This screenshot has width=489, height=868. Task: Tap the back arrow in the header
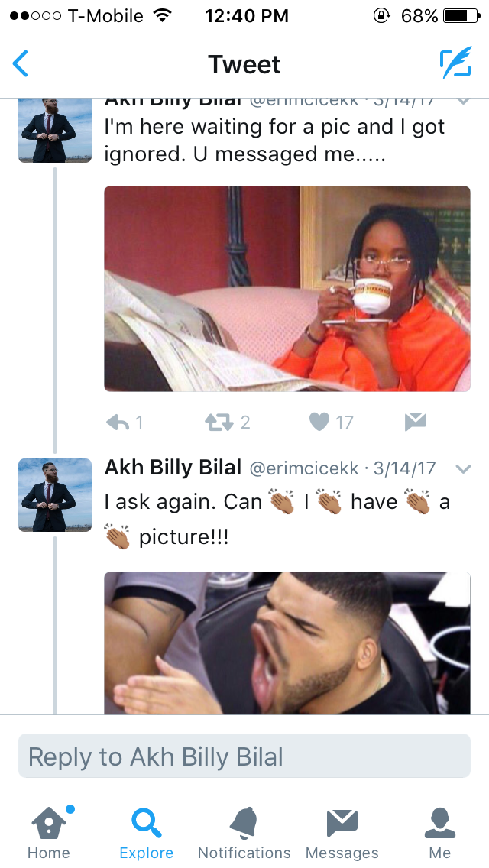[x=21, y=63]
